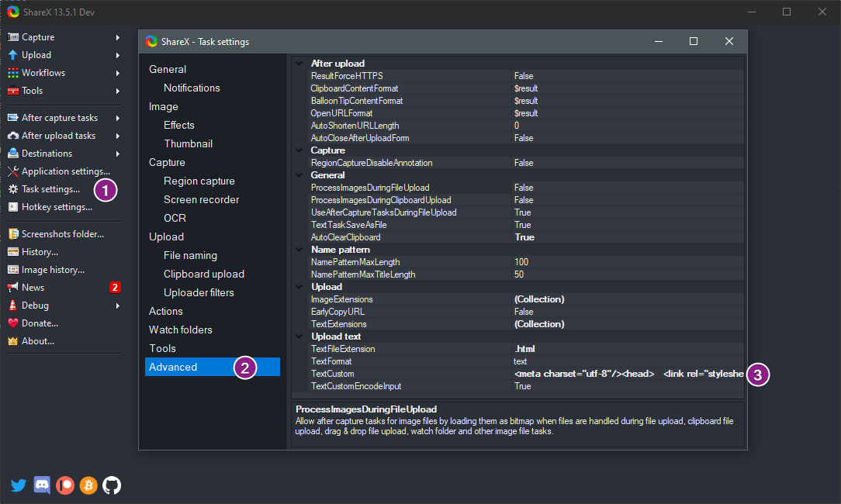Expand the Destinations submenu arrow
This screenshot has width=841, height=504.
(117, 154)
